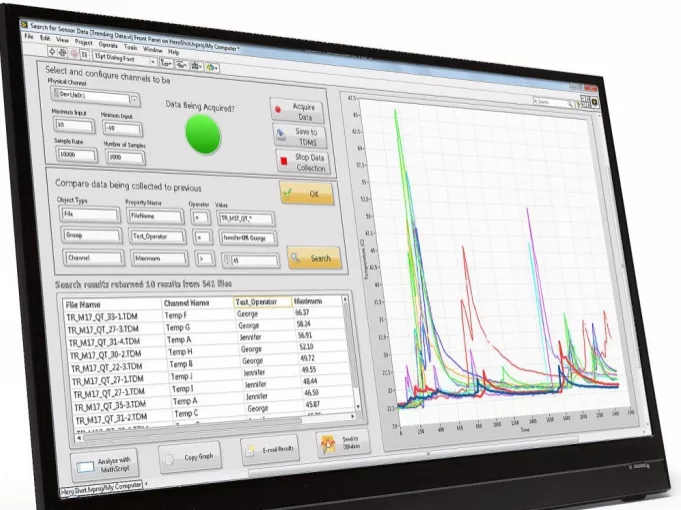Image resolution: width=681 pixels, height=510 pixels.
Task: Click the yellow OK button
Action: pyautogui.click(x=307, y=194)
